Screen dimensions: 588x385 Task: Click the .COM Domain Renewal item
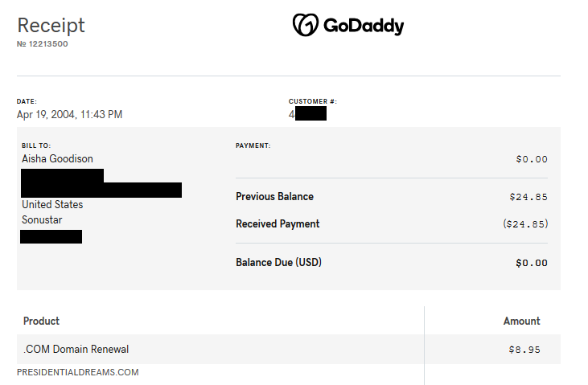76,349
